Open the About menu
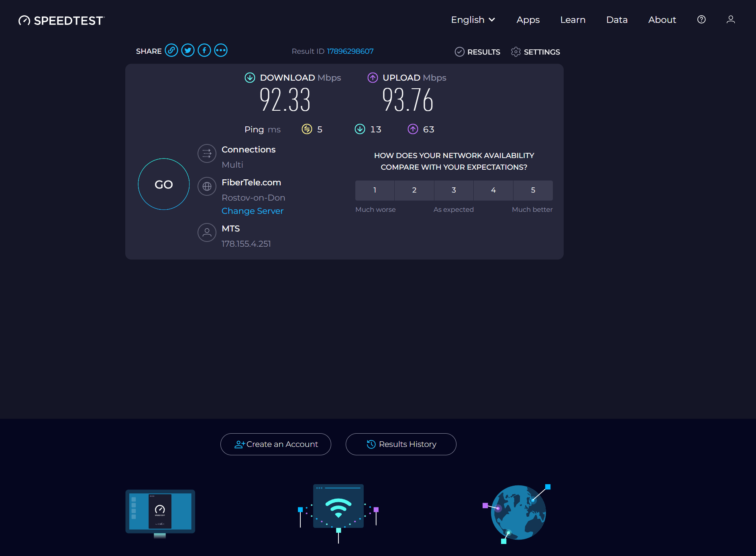Viewport: 756px width, 556px height. coord(662,20)
